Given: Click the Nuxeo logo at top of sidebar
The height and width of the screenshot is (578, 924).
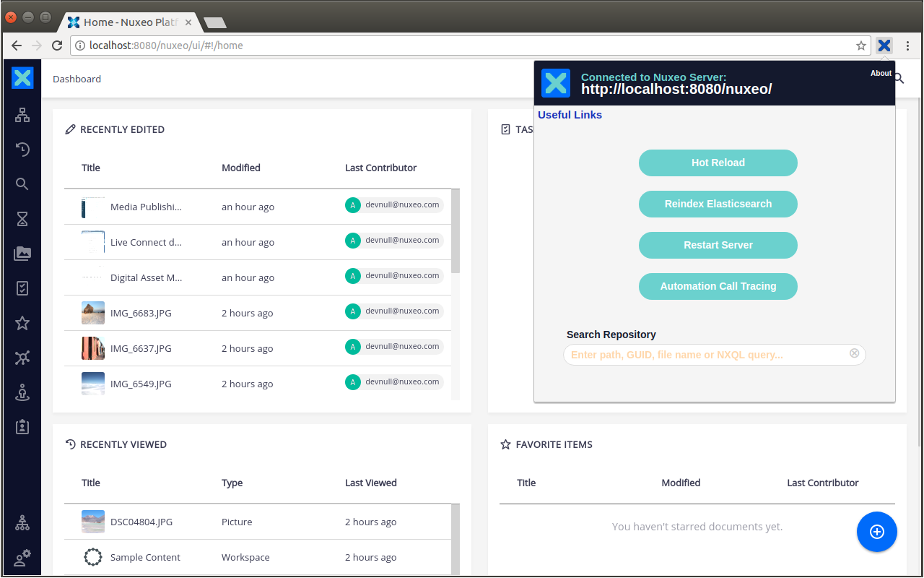Looking at the screenshot, I should click(x=22, y=77).
